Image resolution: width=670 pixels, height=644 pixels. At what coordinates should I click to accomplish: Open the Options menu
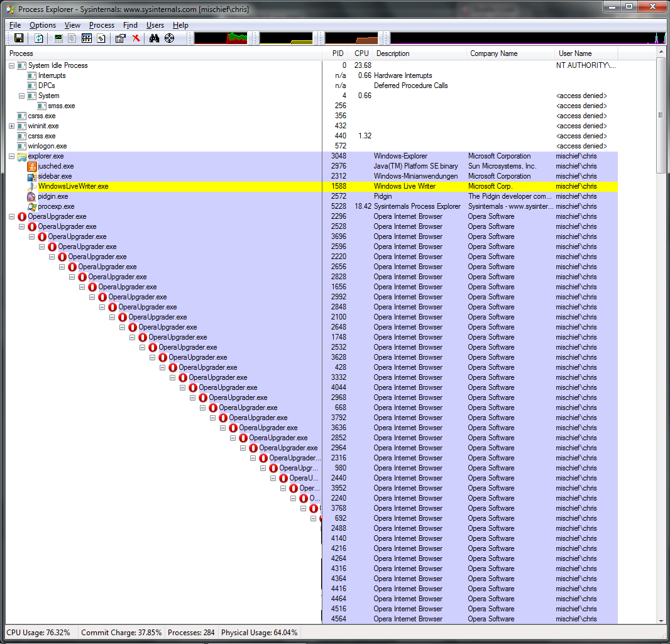click(43, 25)
